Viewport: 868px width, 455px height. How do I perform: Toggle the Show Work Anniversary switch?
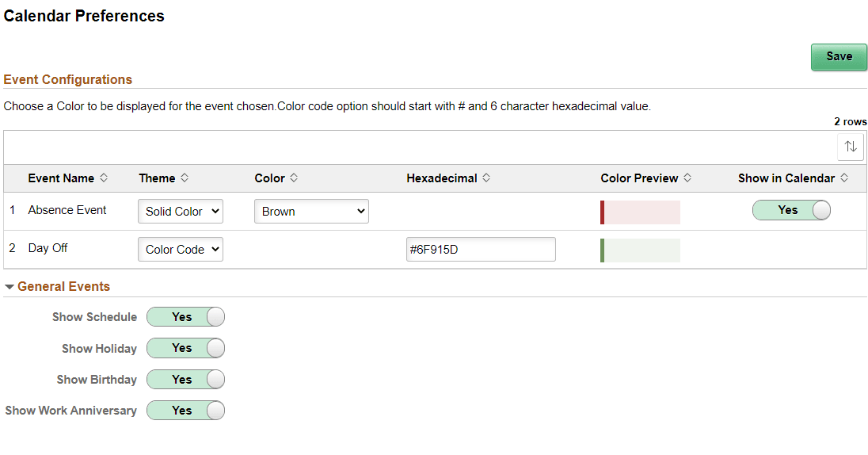[x=186, y=411]
